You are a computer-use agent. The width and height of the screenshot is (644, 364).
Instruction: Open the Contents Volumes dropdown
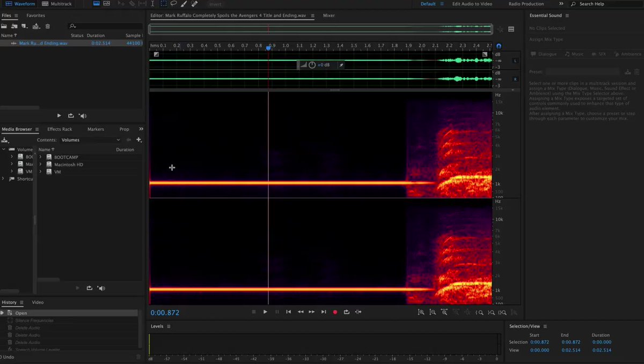(x=90, y=140)
